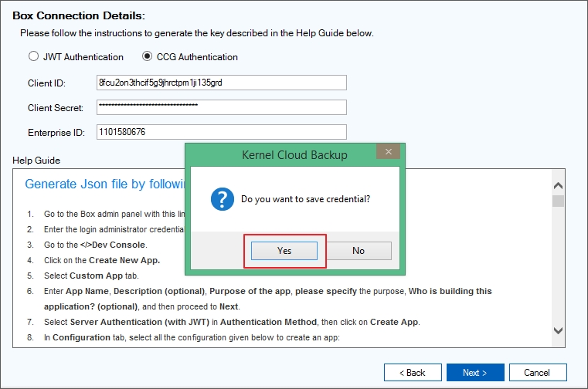Click step 3 'Go to the </>Dev Console' text
The width and height of the screenshot is (588, 389).
coord(95,245)
